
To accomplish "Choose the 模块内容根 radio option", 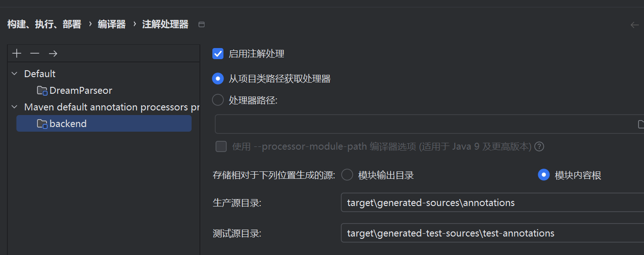I will pos(544,175).
